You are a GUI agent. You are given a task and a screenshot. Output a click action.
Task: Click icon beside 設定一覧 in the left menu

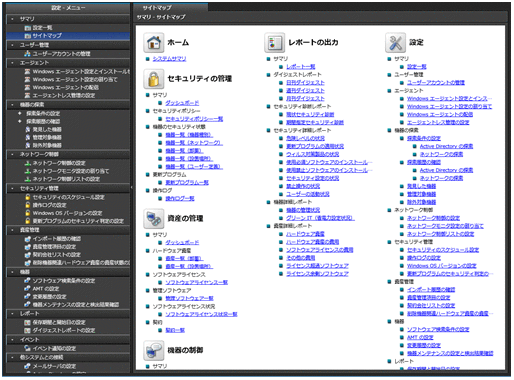point(28,28)
